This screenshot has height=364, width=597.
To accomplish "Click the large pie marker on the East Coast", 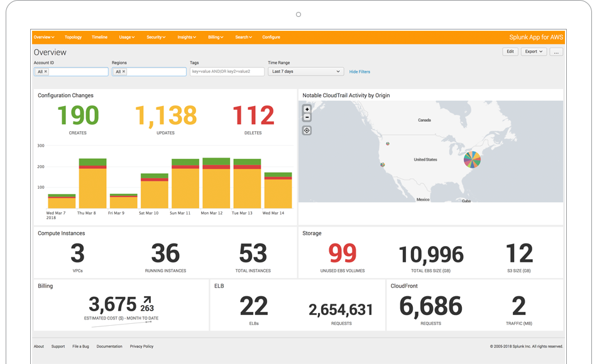I will tap(472, 159).
